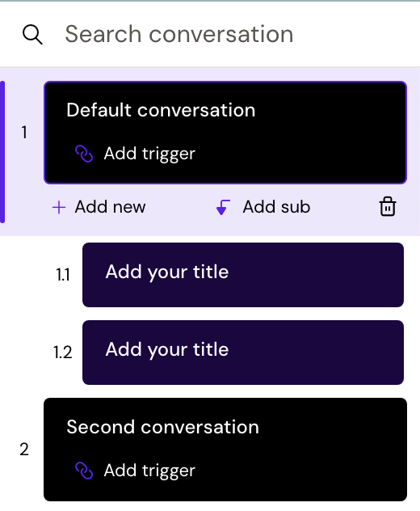The height and width of the screenshot is (511, 420).
Task: Click the search magnifier icon
Action: click(x=32, y=35)
